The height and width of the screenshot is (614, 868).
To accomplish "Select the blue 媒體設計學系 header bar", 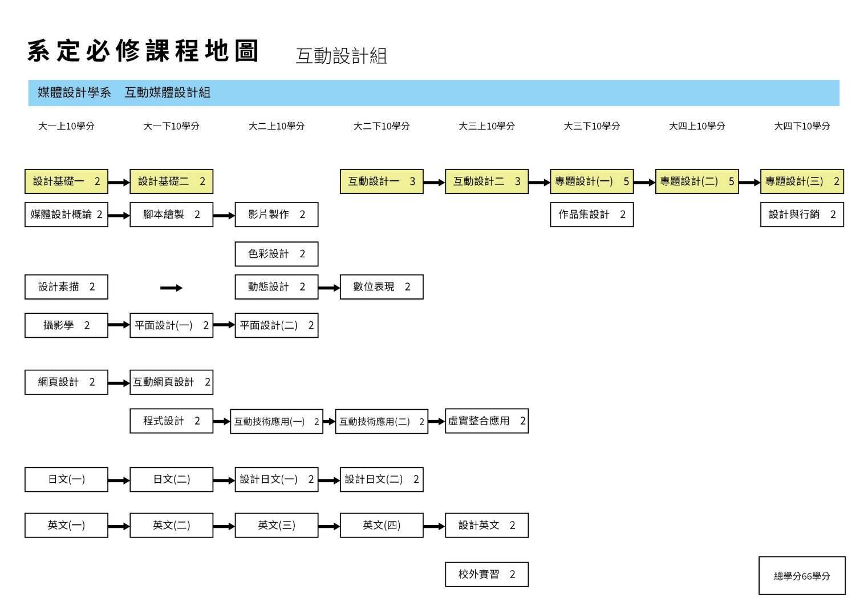I will pyautogui.click(x=433, y=93).
